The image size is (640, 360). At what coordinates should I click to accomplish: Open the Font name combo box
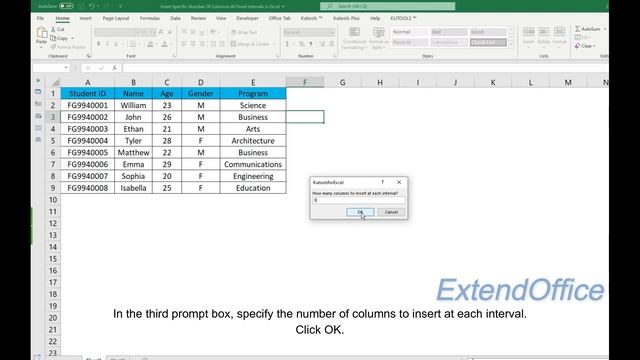[118, 32]
